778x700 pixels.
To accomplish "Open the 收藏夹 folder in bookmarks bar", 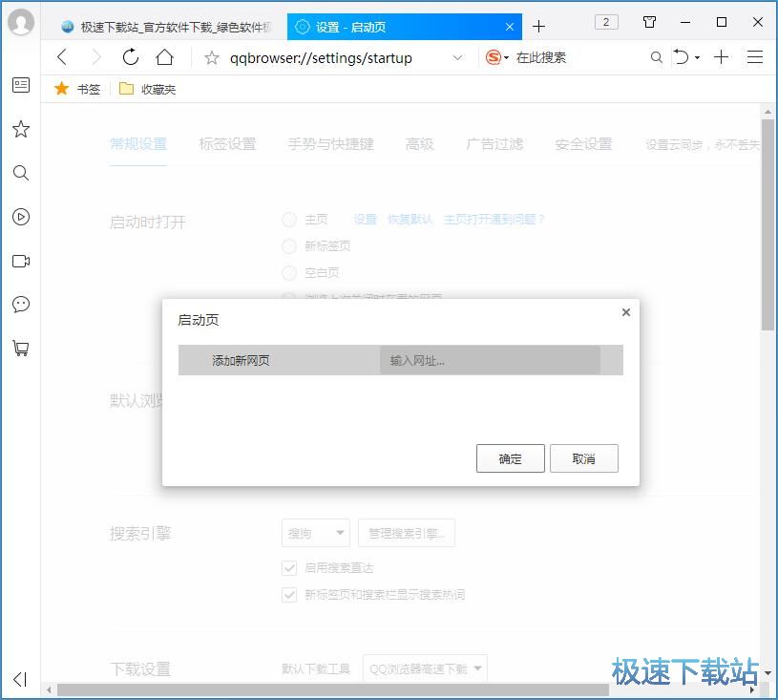I will [147, 89].
